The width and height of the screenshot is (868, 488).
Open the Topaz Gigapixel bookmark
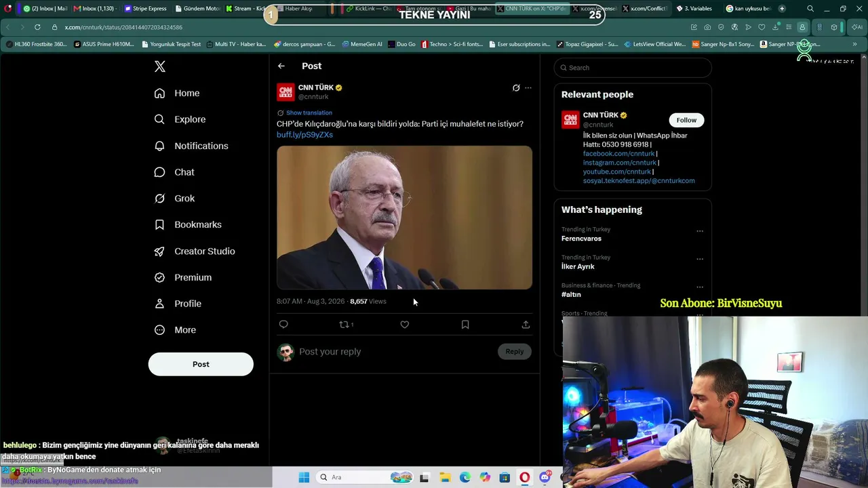tap(587, 44)
